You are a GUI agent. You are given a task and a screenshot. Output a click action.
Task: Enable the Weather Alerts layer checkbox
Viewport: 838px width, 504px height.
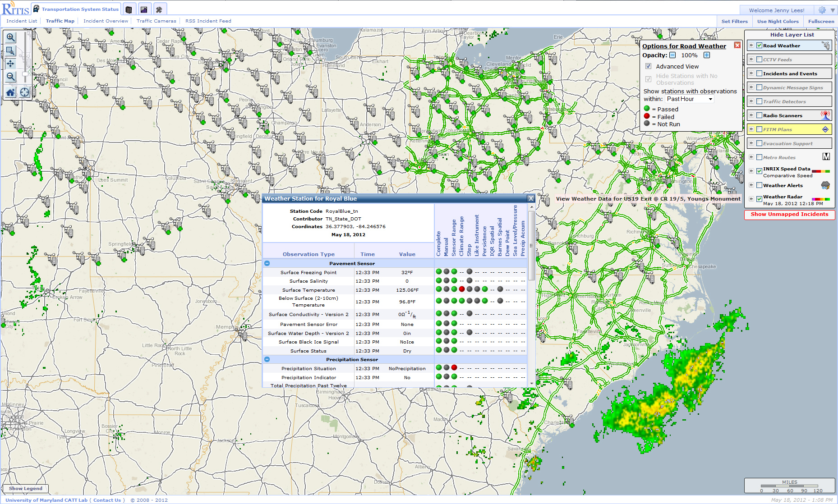759,185
